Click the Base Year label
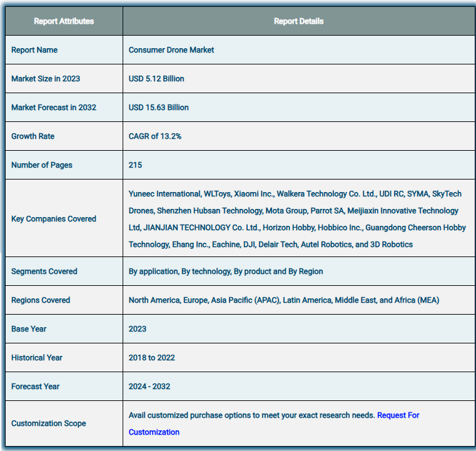Viewport: 476px width, 451px height. click(x=29, y=329)
